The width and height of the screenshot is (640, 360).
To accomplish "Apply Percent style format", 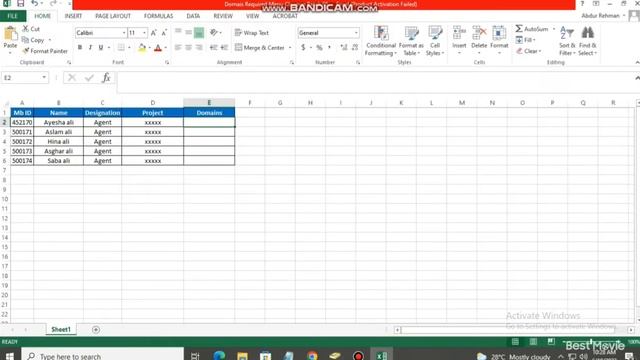I will tap(319, 48).
